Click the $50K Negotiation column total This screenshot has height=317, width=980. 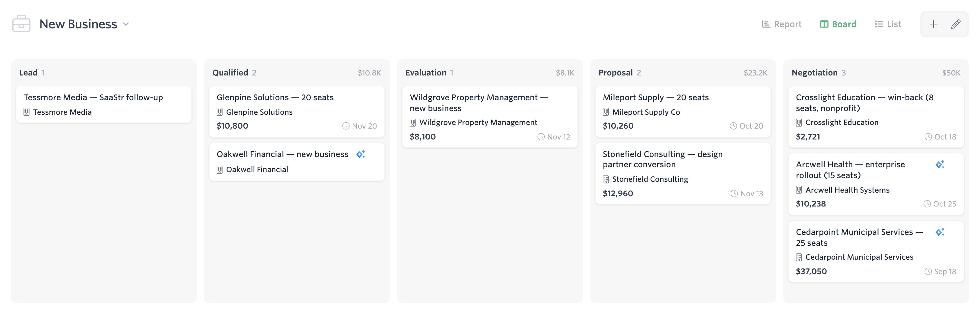click(951, 73)
